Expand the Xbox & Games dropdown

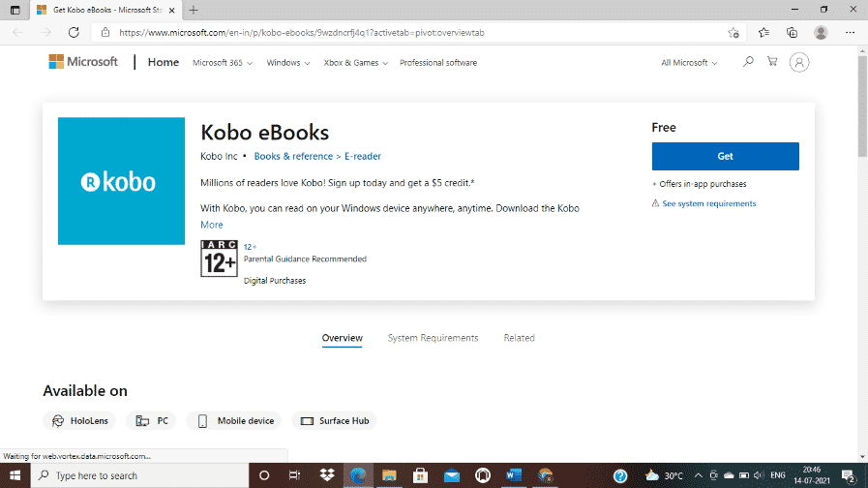point(355,63)
